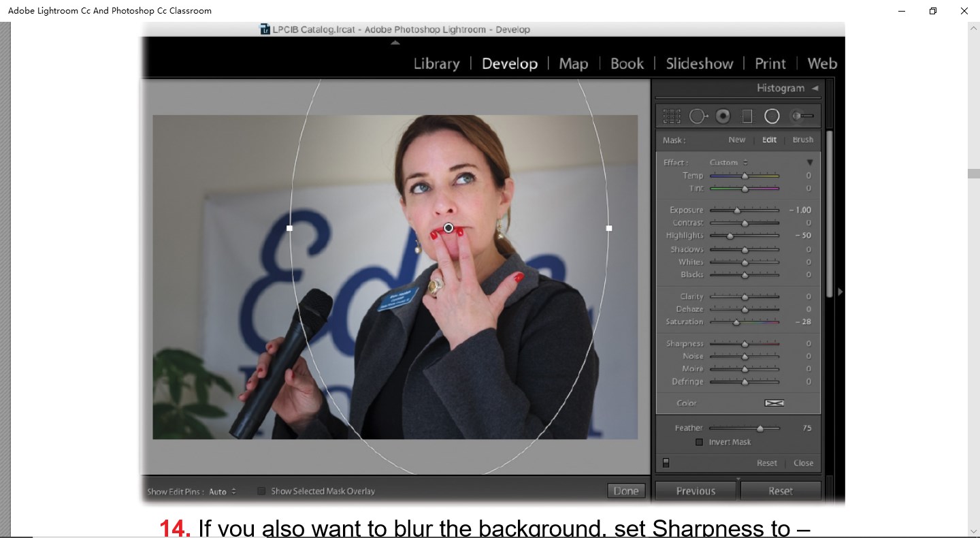
Task: Check Show Selected Mask Overlay
Action: coord(261,491)
